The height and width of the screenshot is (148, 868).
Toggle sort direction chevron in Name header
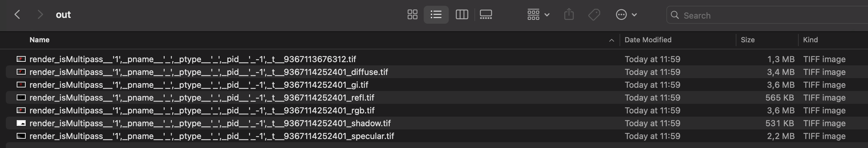click(x=611, y=40)
